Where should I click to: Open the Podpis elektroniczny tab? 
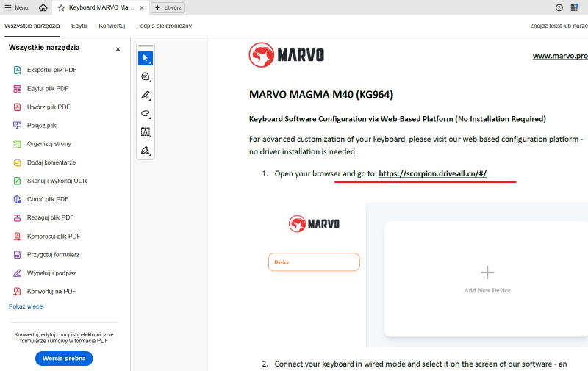164,26
